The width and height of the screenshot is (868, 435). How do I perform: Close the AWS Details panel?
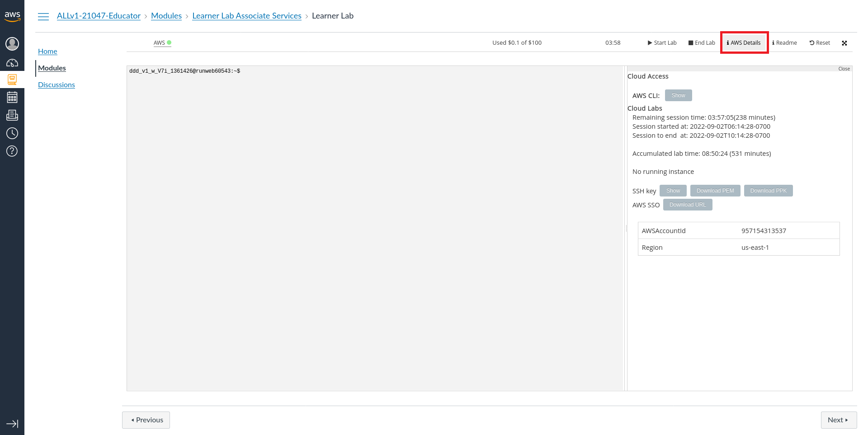click(x=844, y=69)
